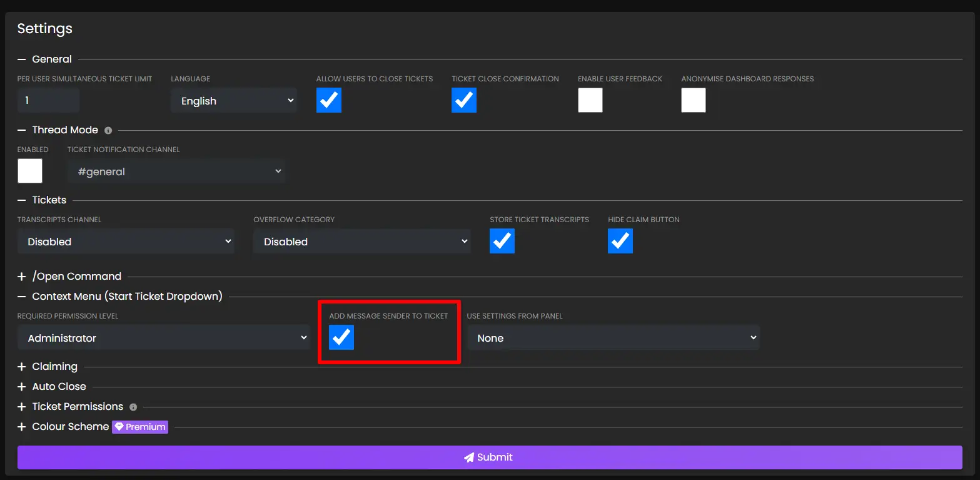
Task: Toggle Add Message Sender To Ticket
Action: (x=341, y=337)
